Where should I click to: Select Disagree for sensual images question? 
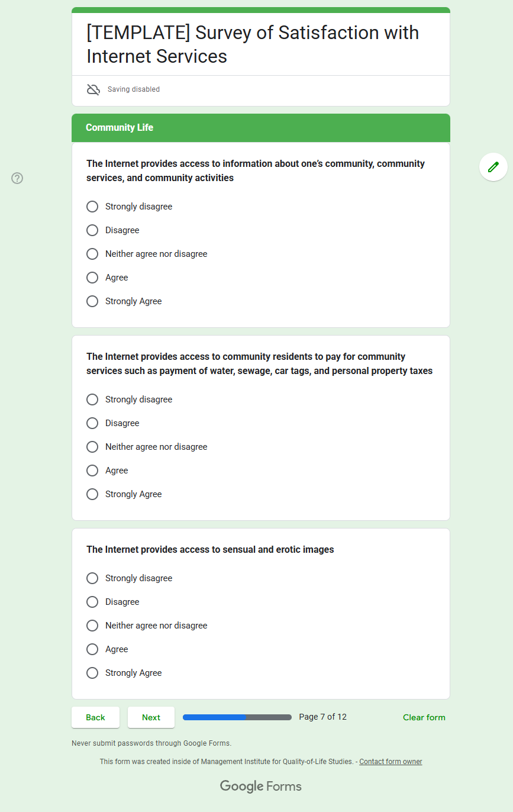point(92,602)
